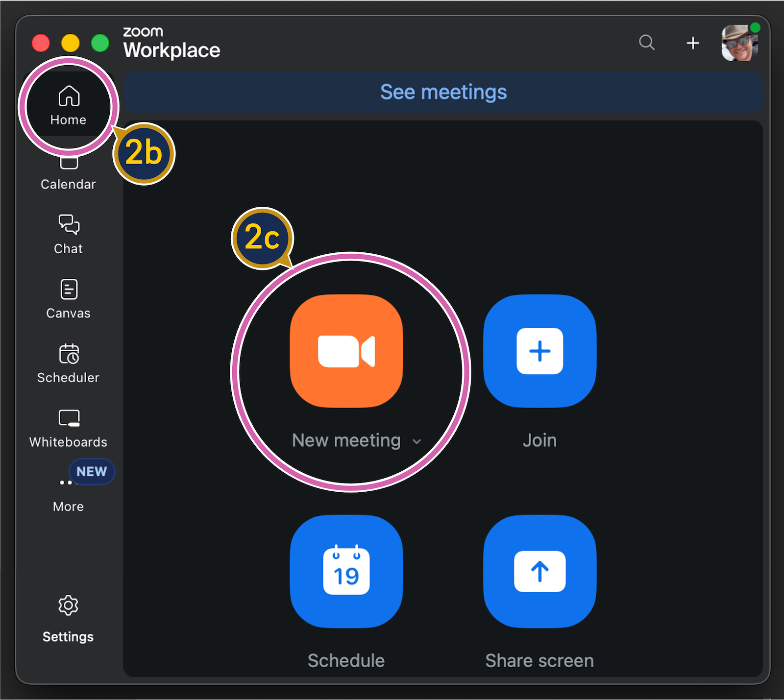784x700 pixels.
Task: Click the plus icon in title bar
Action: (x=693, y=43)
